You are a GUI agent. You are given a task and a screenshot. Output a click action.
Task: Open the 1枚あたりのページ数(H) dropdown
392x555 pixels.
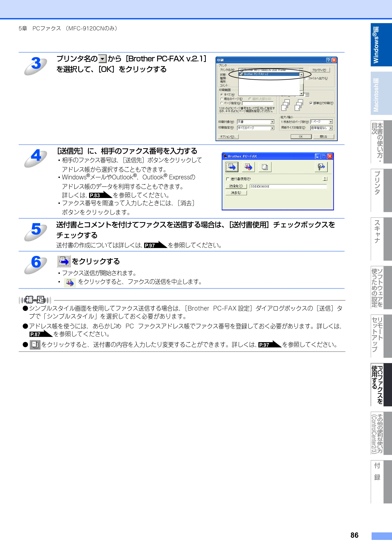(331, 122)
